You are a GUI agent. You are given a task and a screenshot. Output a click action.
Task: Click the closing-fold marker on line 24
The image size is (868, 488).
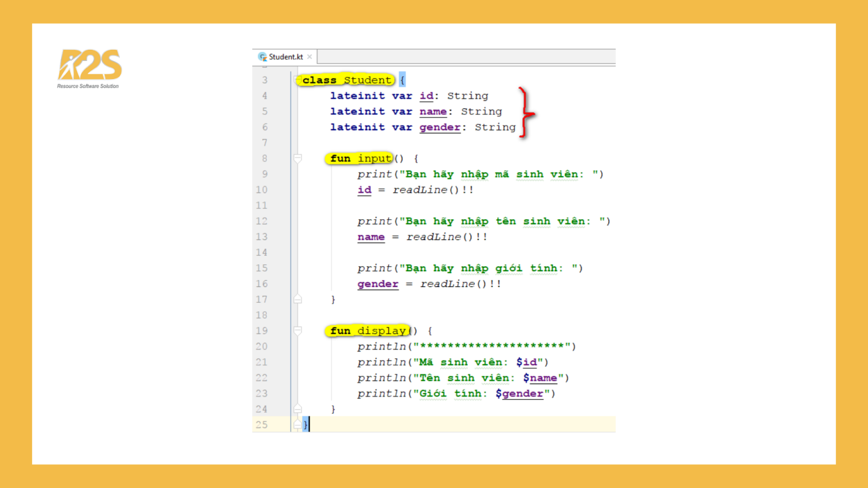[x=298, y=408]
